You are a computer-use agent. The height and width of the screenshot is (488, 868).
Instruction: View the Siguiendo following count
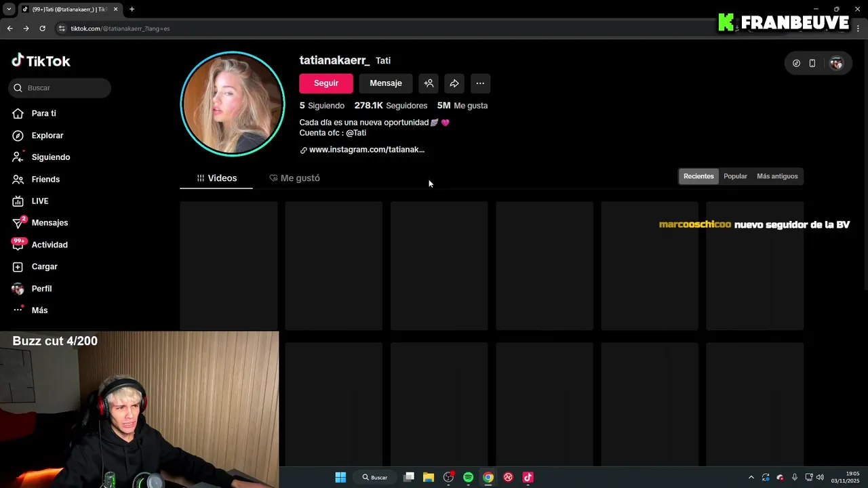322,106
